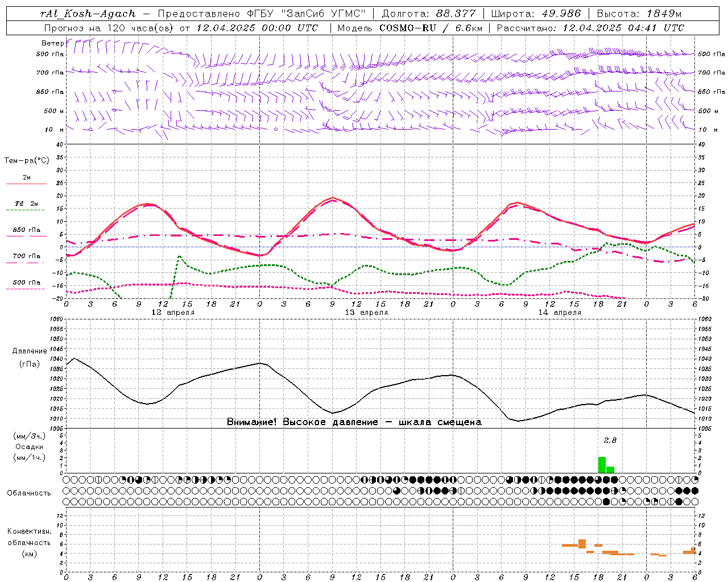Click the (гПа) pressure unit label

(30, 364)
